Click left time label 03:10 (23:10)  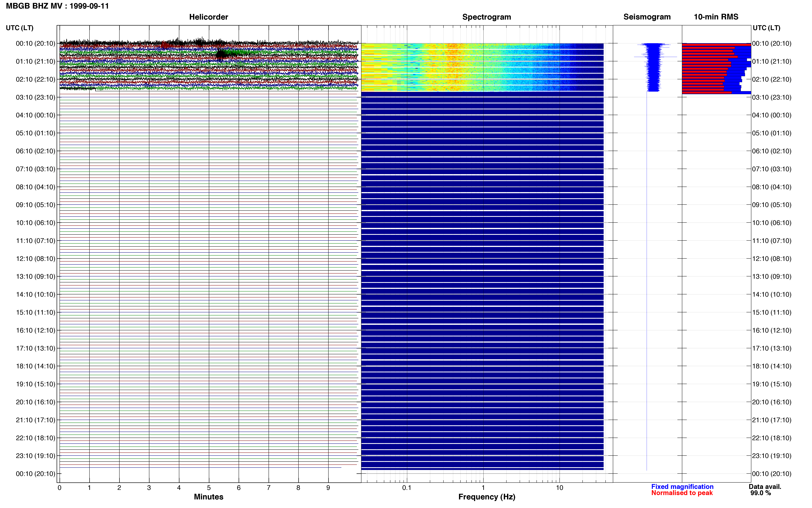click(x=36, y=97)
